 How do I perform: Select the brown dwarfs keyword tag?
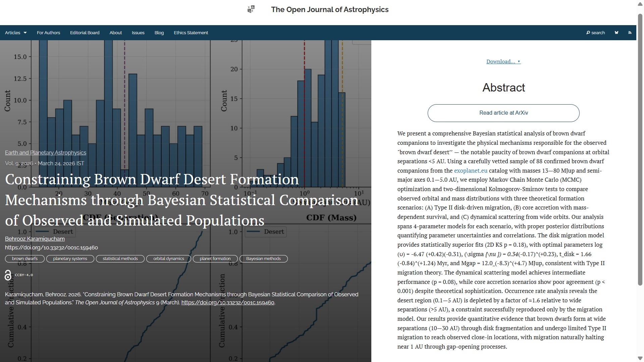pyautogui.click(x=25, y=259)
